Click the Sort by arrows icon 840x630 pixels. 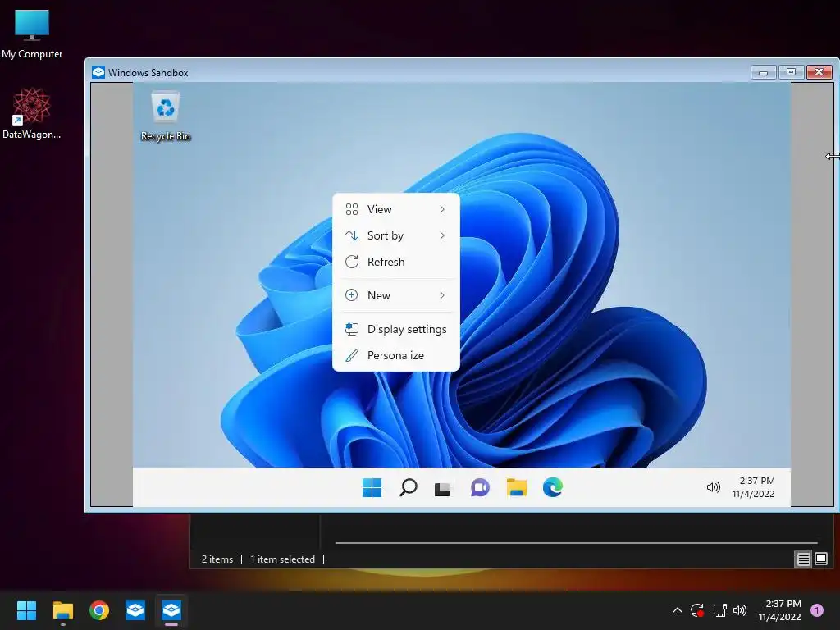351,235
